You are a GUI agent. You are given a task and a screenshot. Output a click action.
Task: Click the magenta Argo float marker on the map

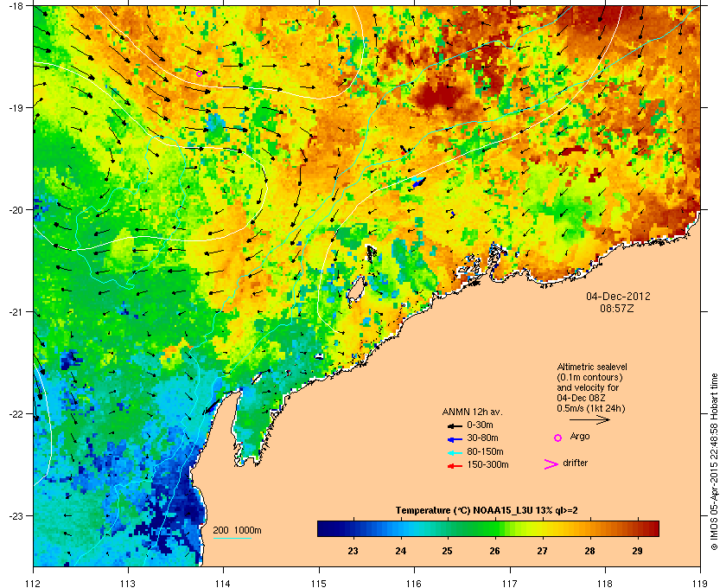point(199,73)
